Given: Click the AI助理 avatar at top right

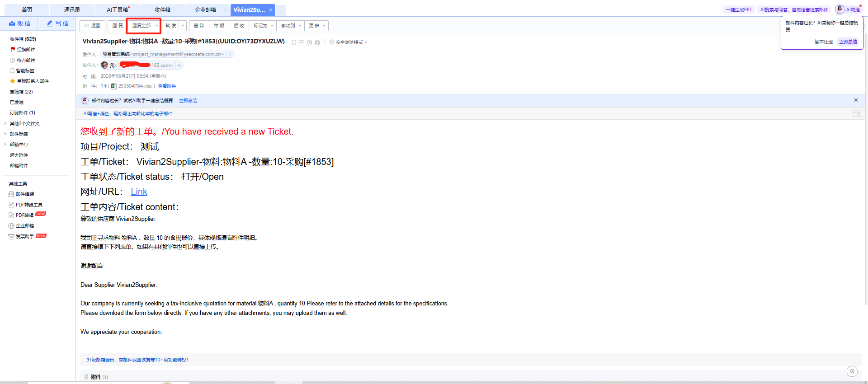Looking at the screenshot, I should (840, 9).
